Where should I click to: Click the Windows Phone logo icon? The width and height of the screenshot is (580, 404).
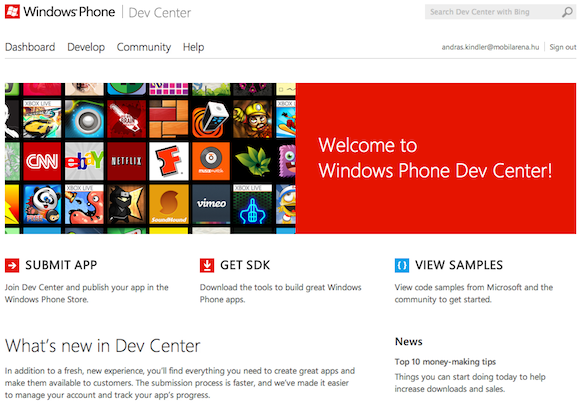click(x=12, y=12)
